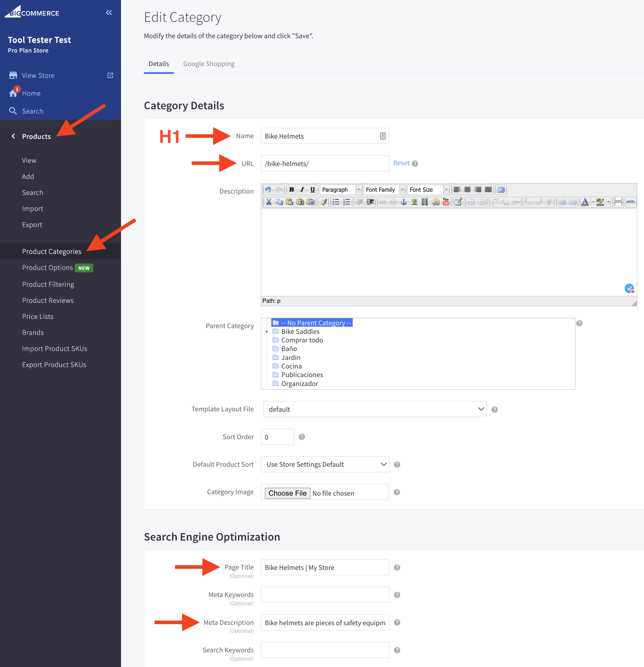Select Comprar todo as parent category
Image resolution: width=644 pixels, height=667 pixels.
pyautogui.click(x=302, y=340)
